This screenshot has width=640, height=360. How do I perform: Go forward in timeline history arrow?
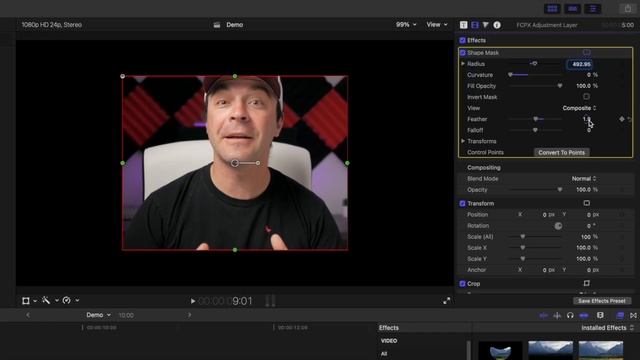pos(189,315)
